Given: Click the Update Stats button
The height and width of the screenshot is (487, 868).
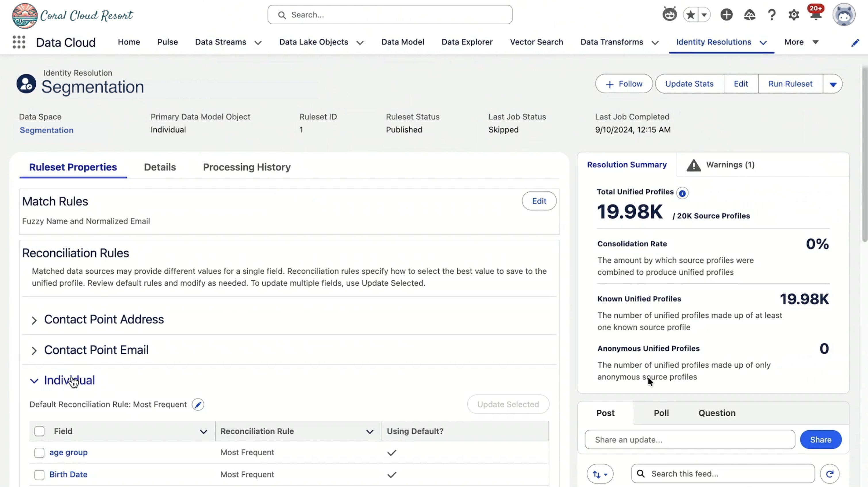Looking at the screenshot, I should click(690, 84).
